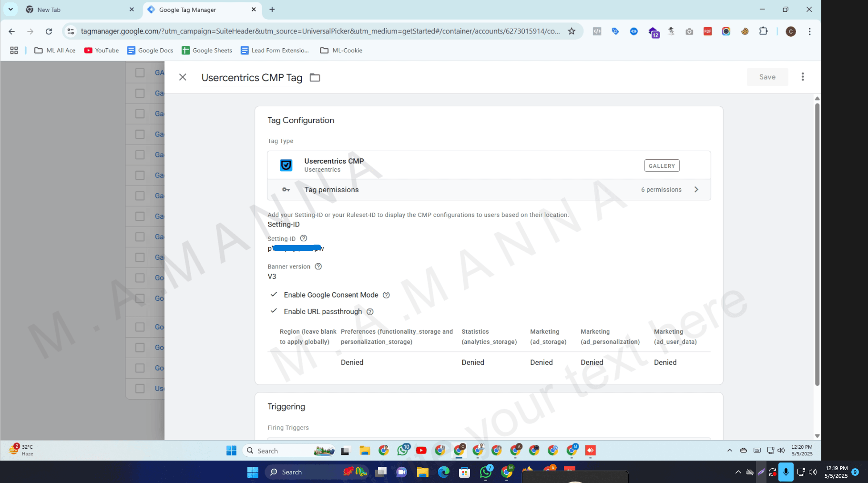Open the Chrome extensions puzzle icon

(x=763, y=31)
